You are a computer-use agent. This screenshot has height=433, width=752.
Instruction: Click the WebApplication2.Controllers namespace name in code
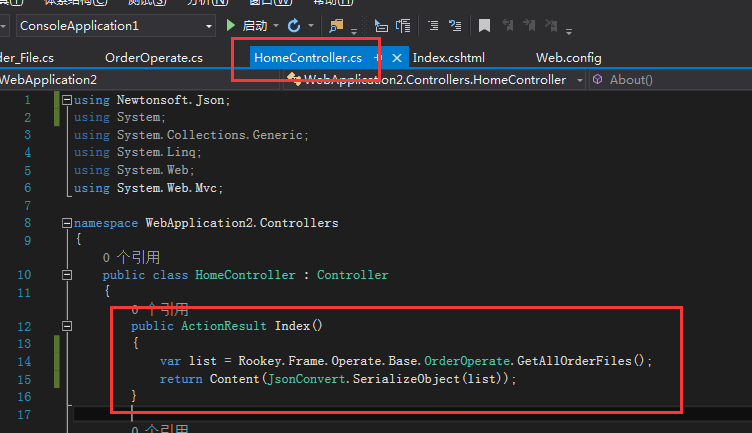pyautogui.click(x=242, y=223)
